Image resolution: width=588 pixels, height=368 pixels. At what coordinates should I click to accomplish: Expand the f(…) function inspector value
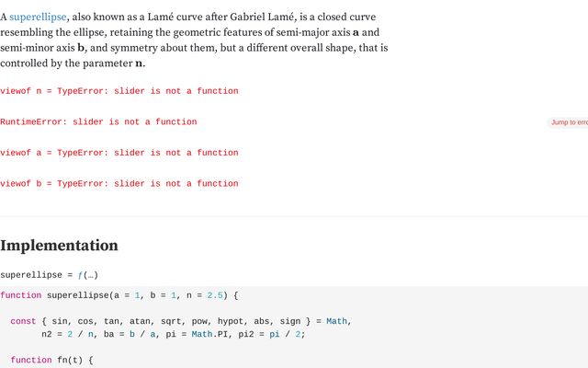[88, 275]
